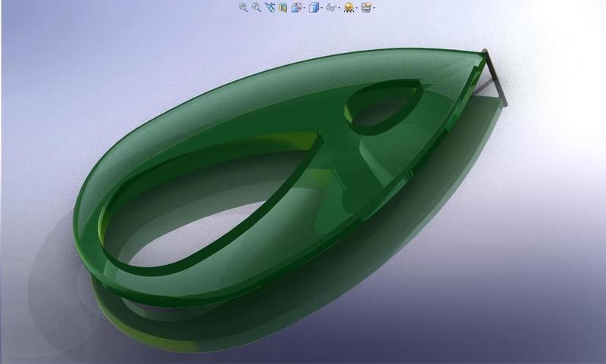Expand the Apply Scene dropdown arrow

coord(373,8)
